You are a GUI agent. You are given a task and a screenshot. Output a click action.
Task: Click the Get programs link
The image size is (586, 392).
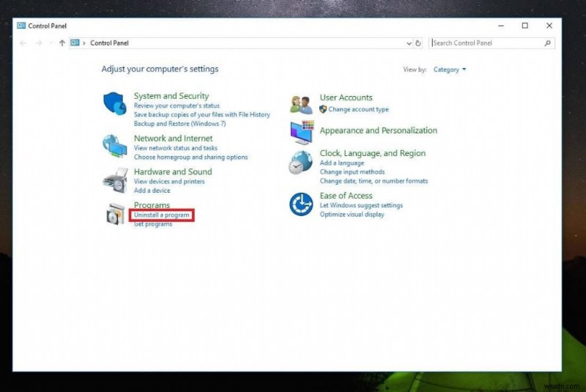(x=153, y=224)
